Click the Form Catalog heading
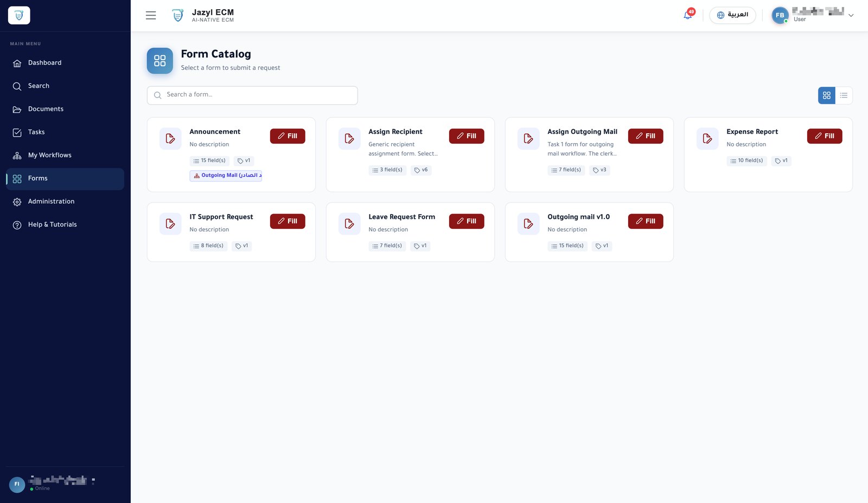The image size is (868, 503). click(x=216, y=54)
